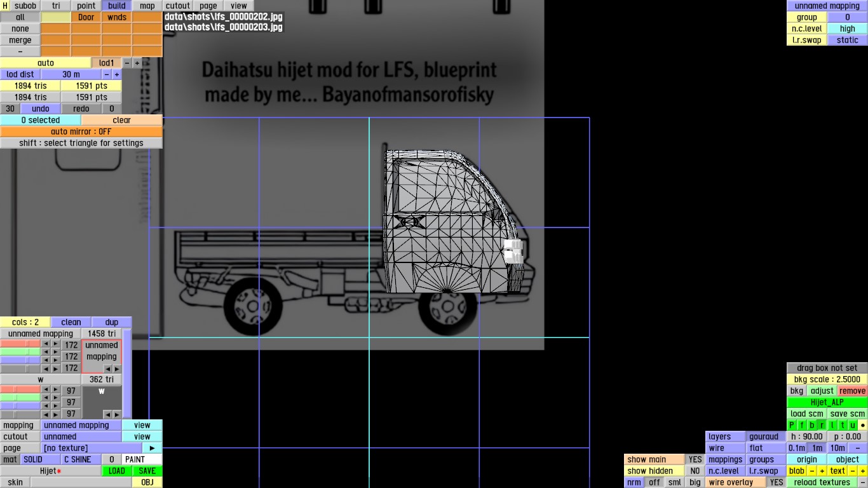This screenshot has width=868, height=488.
Task: Switch to the b back view button
Action: pyautogui.click(x=813, y=425)
